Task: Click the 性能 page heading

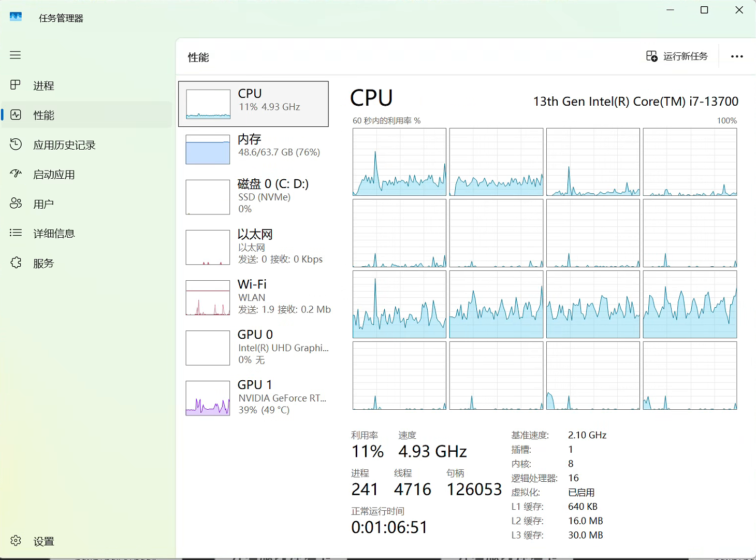Action: [198, 58]
